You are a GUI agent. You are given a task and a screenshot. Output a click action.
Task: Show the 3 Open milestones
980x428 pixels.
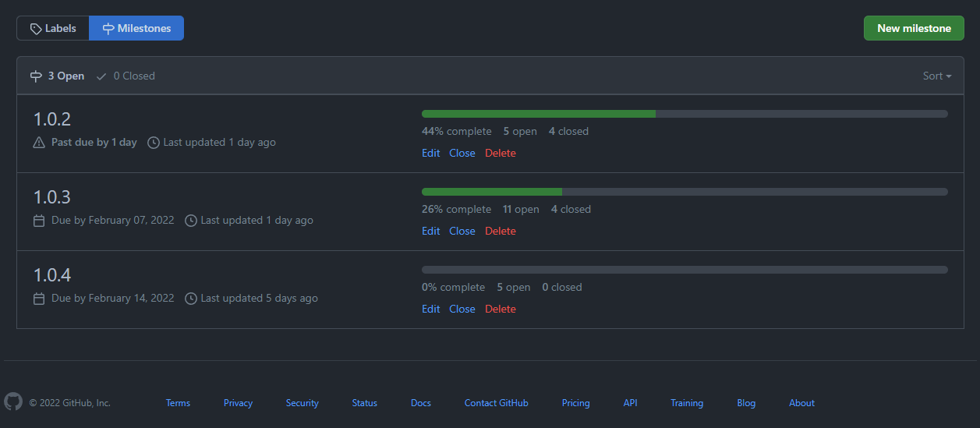pos(57,76)
